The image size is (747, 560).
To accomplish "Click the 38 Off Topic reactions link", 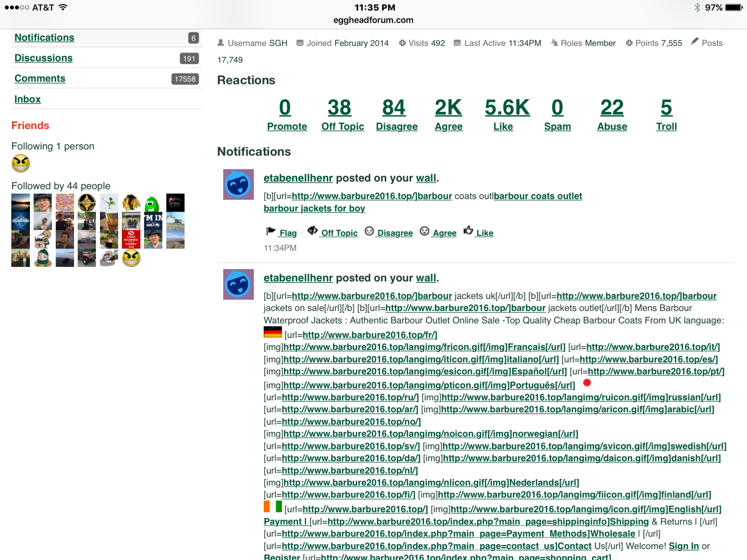I will pos(339,108).
